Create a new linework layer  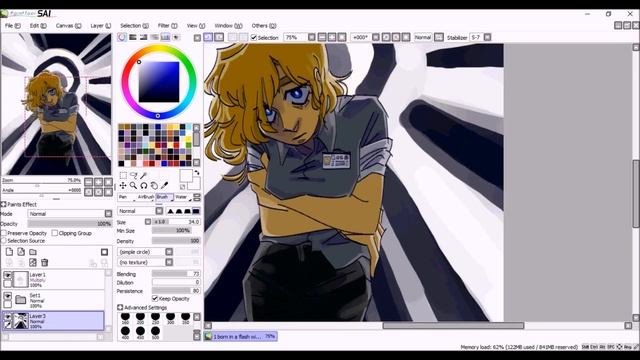21,252
